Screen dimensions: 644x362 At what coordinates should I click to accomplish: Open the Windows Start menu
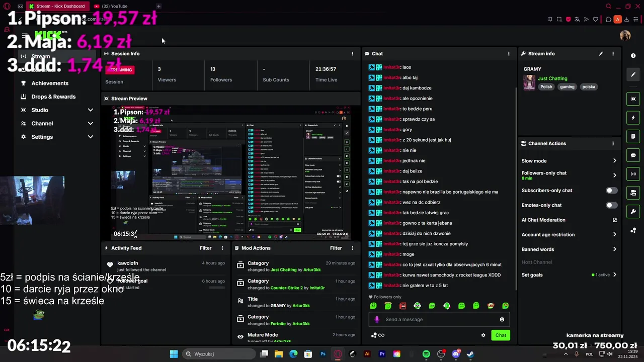tap(174, 354)
